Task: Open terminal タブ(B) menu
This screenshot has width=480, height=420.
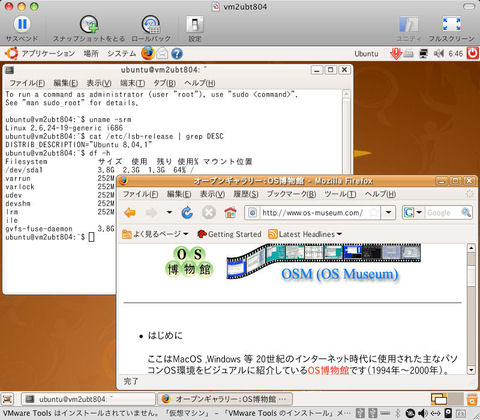Action: pyautogui.click(x=164, y=83)
